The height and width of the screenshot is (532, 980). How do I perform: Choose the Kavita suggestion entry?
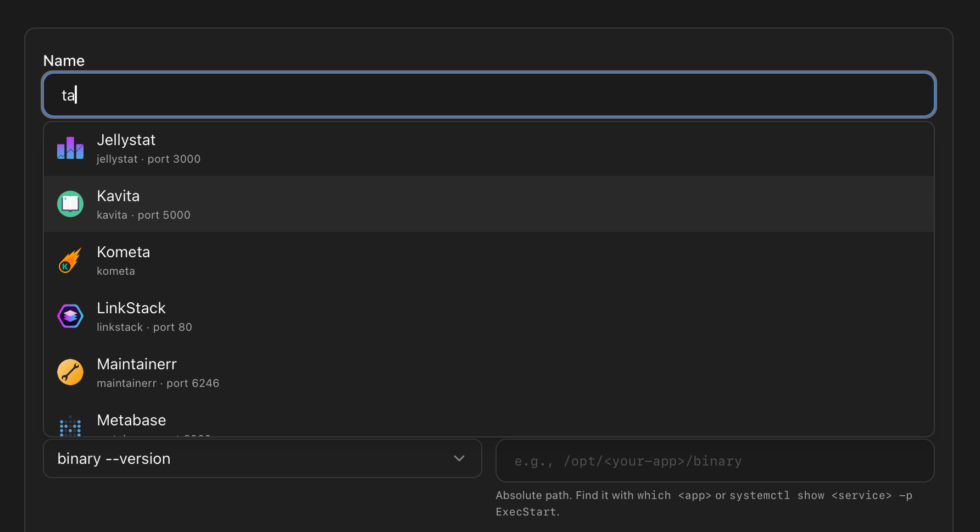tap(489, 204)
